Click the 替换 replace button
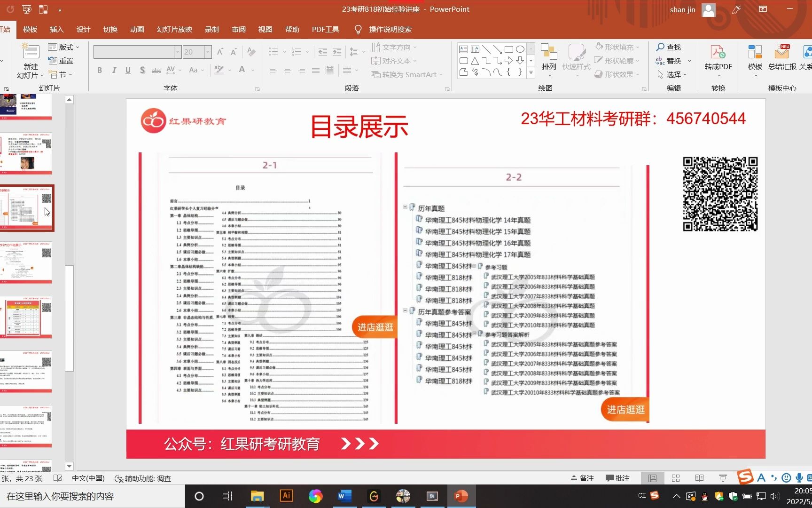 click(x=669, y=61)
